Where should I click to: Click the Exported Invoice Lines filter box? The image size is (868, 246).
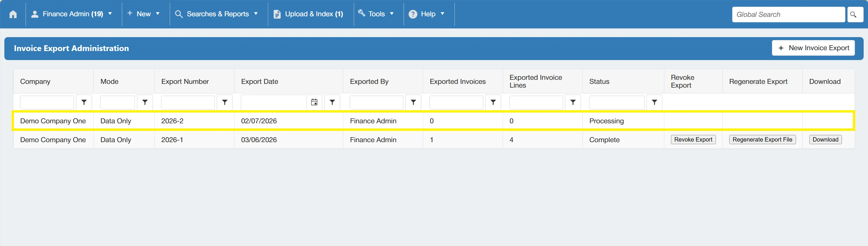tap(536, 102)
